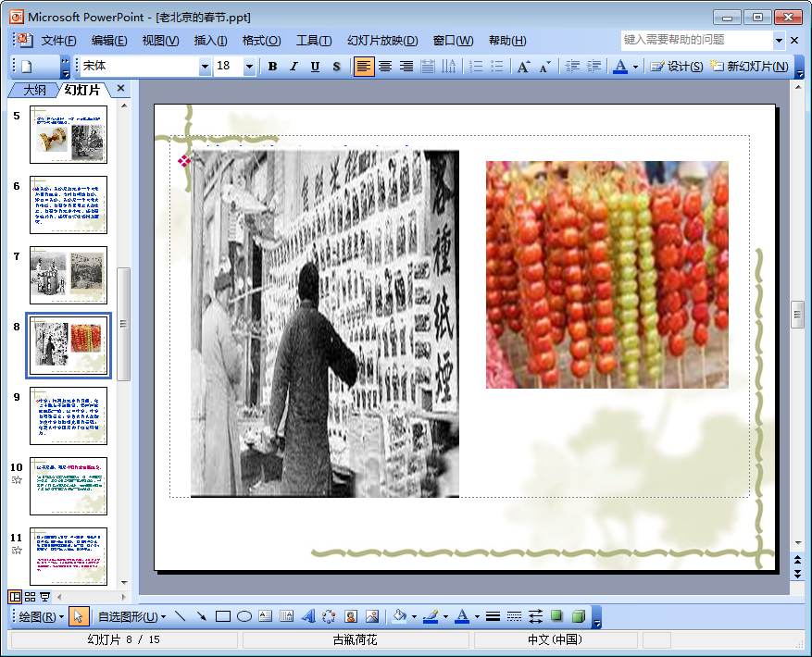The image size is (812, 657).
Task: Open the help question dropdown arrow
Action: point(779,40)
